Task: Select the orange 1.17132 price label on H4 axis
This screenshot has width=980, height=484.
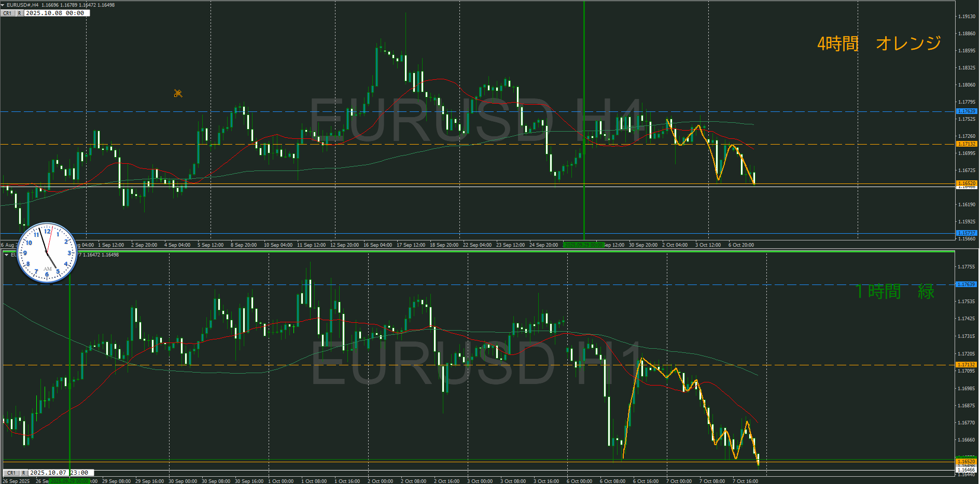Action: pos(966,144)
